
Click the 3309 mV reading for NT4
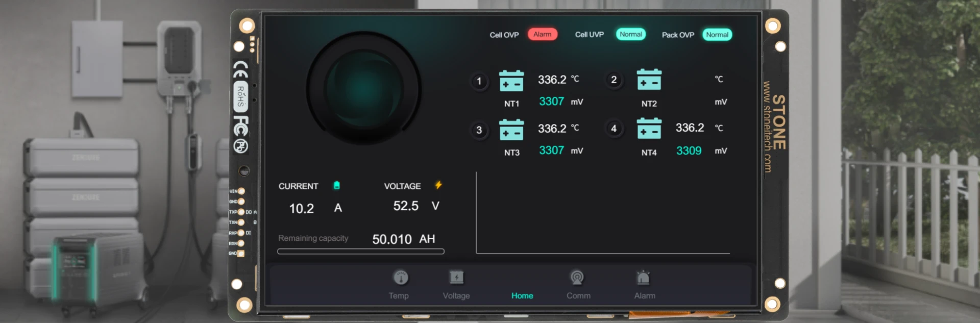click(689, 151)
